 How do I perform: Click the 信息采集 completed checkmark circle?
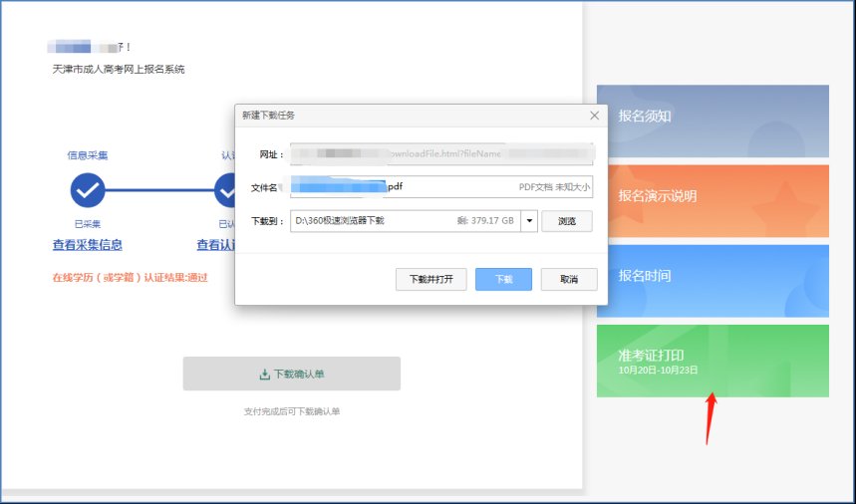(88, 188)
